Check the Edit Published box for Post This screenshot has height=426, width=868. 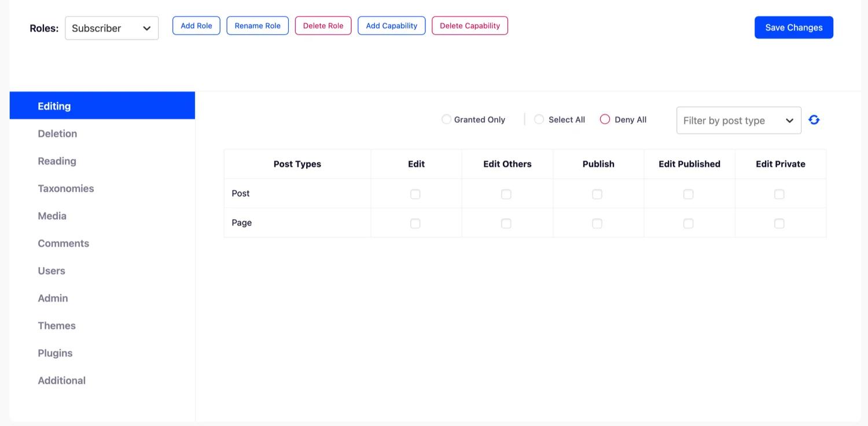point(689,194)
